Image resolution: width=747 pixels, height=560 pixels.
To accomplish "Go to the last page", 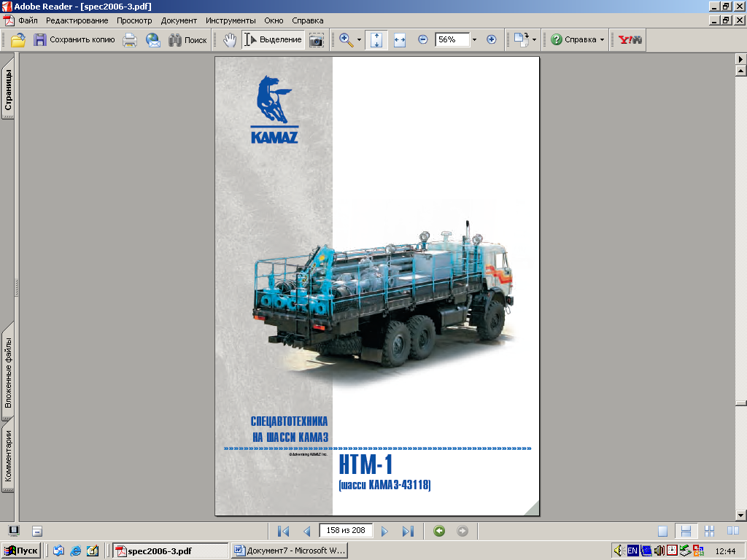I will coord(408,531).
